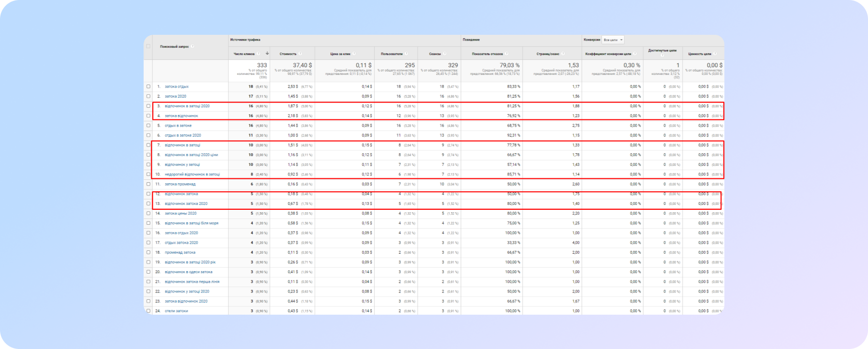Open help icon beside 'Ценность цели' header

coord(715,54)
